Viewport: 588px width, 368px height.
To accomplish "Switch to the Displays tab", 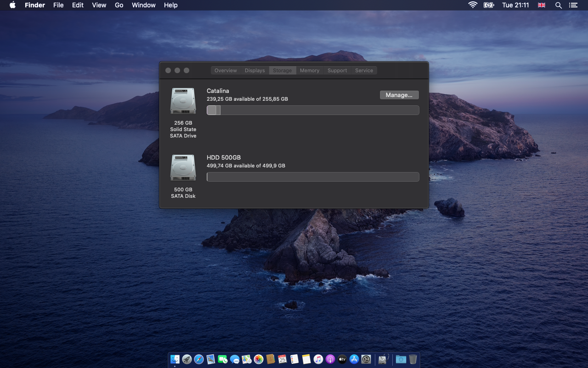I will [x=254, y=70].
